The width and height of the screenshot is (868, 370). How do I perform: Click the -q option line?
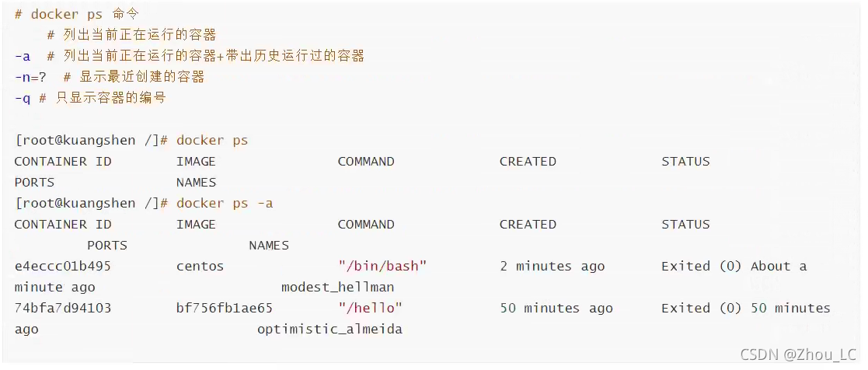click(90, 99)
